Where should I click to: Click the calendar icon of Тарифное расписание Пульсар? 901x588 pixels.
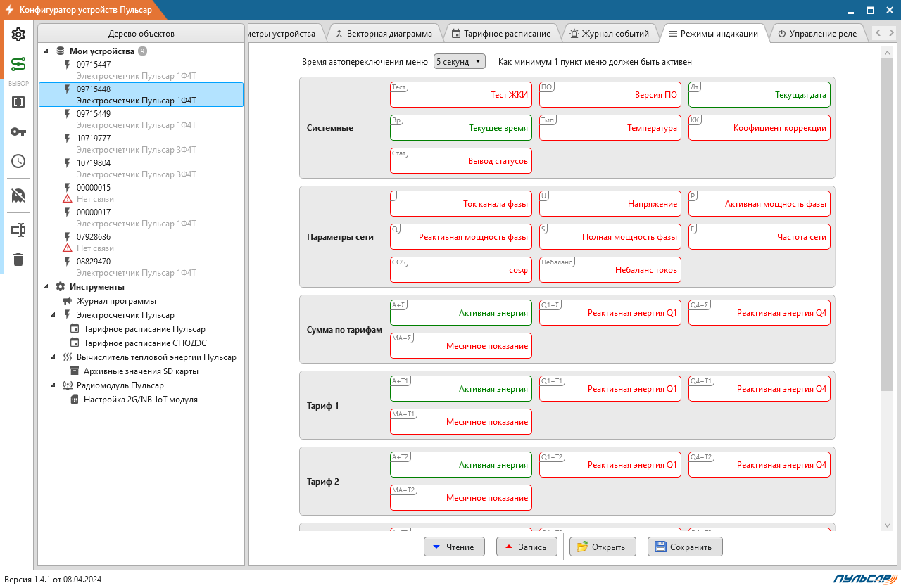(75, 329)
